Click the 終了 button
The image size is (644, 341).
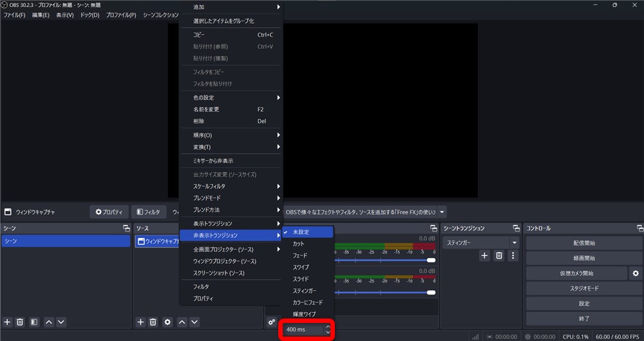coord(584,318)
